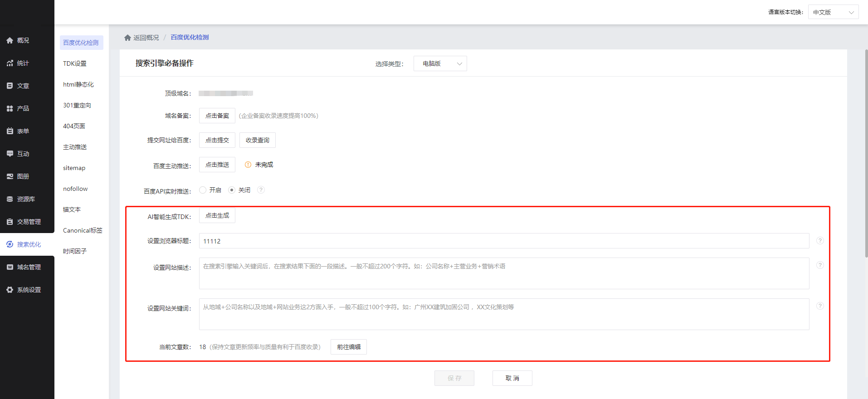Click the 收录查询 button
The image size is (868, 399).
pyautogui.click(x=258, y=140)
